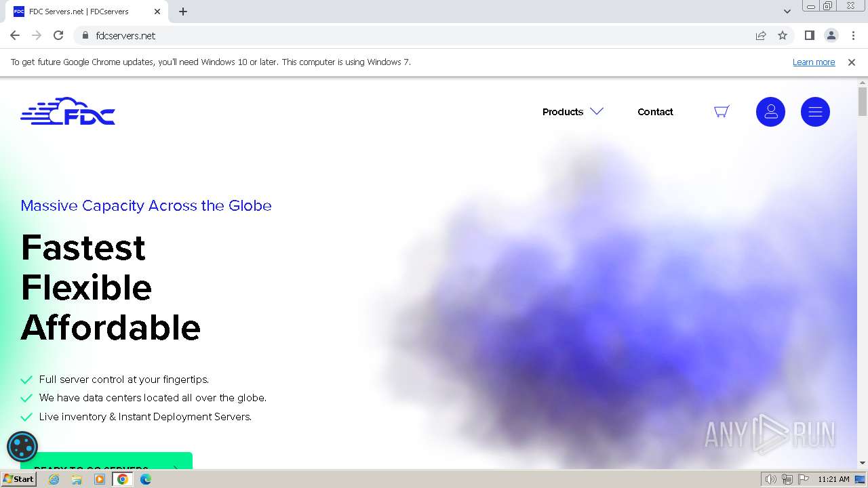Share this page icon in address bar
This screenshot has width=868, height=488.
coord(761,35)
